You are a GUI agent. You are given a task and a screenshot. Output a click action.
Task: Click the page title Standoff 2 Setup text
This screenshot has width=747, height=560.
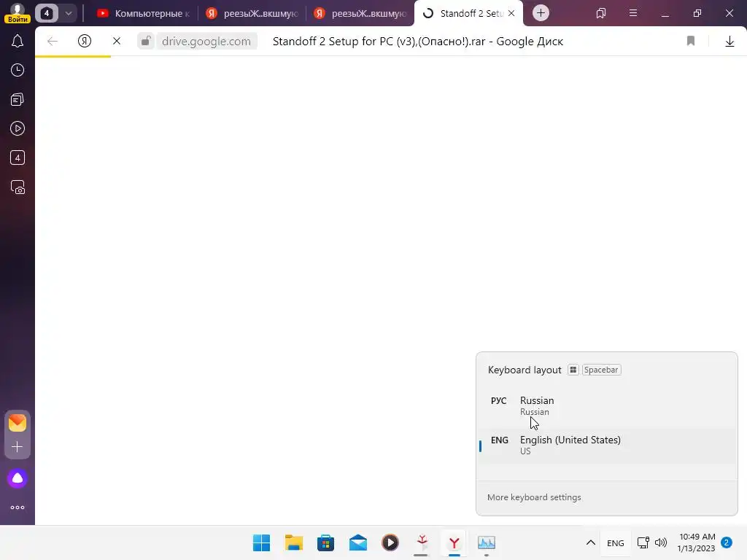click(417, 41)
